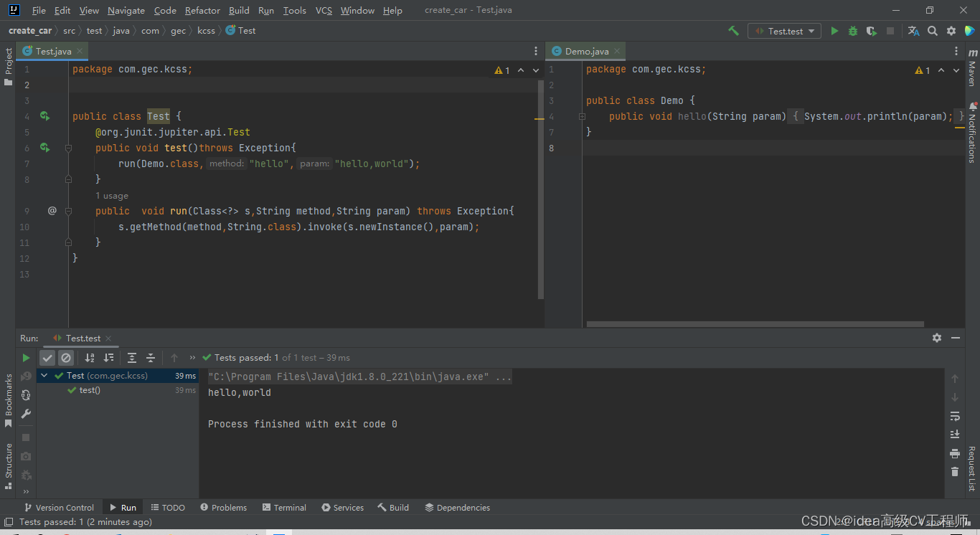Open test runner wrench settings icon
Screen dimensions: 980x535
(26, 414)
